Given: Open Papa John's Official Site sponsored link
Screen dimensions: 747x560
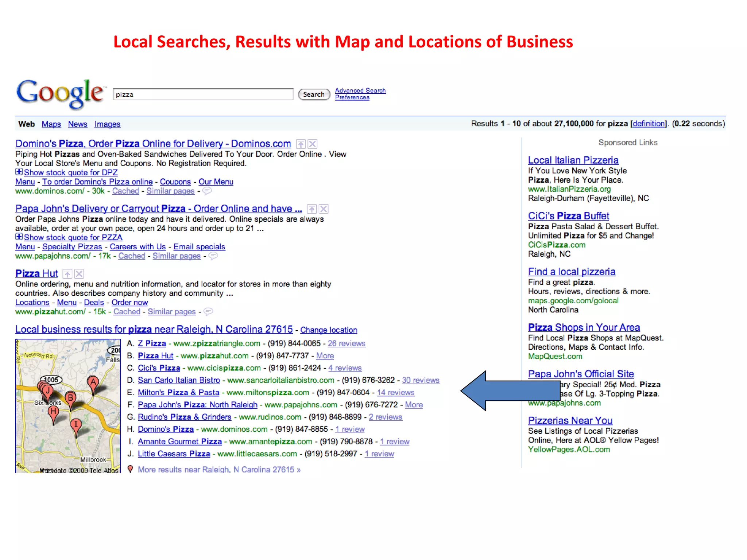Looking at the screenshot, I should 581,374.
